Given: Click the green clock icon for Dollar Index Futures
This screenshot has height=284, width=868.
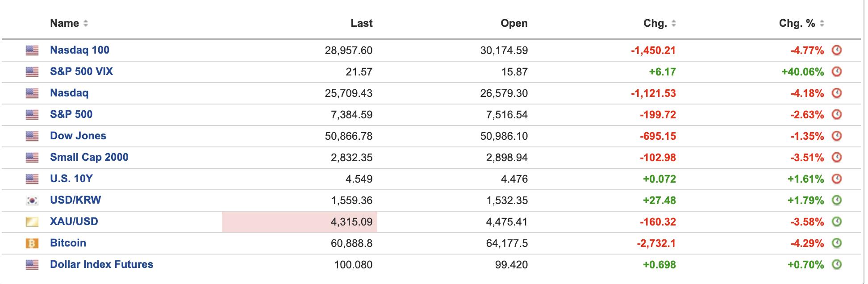Looking at the screenshot, I should [x=837, y=264].
